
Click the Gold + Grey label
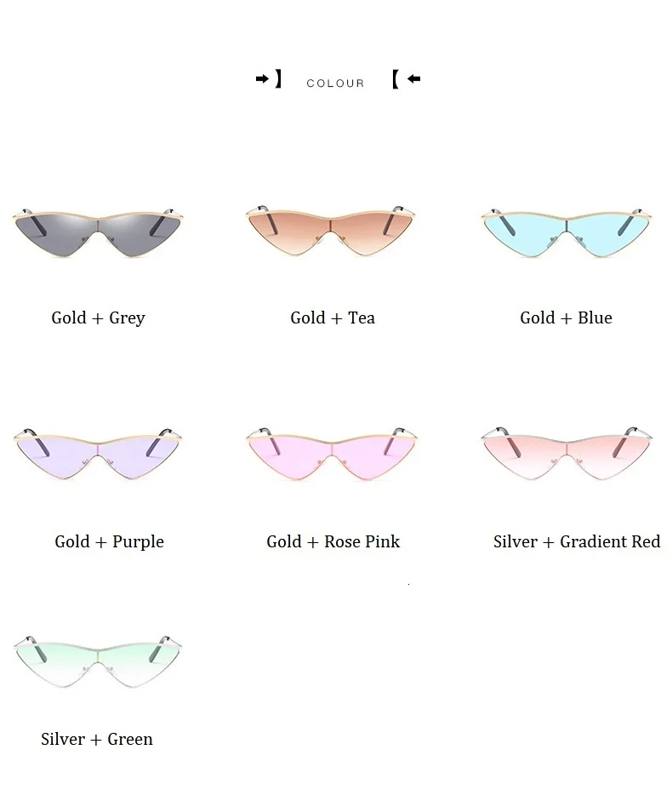coord(98,318)
